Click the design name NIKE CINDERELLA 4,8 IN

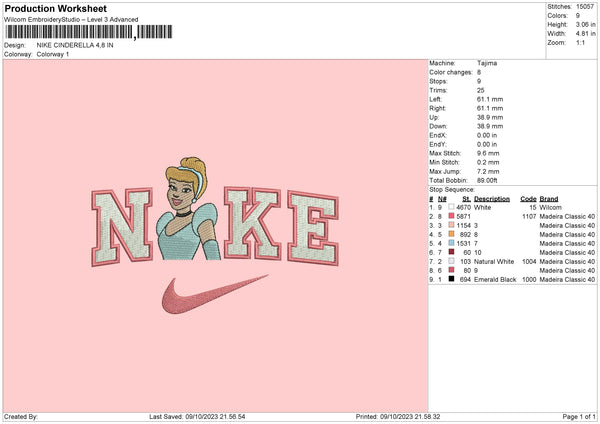[75, 45]
